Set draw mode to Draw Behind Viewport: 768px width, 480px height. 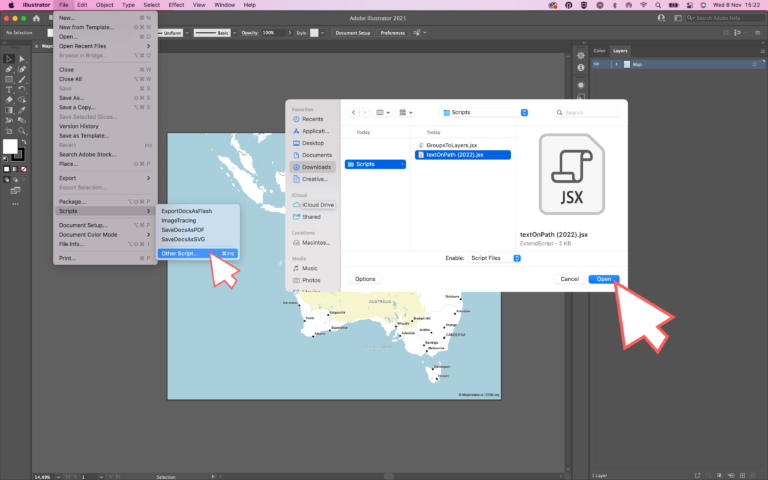(15, 179)
